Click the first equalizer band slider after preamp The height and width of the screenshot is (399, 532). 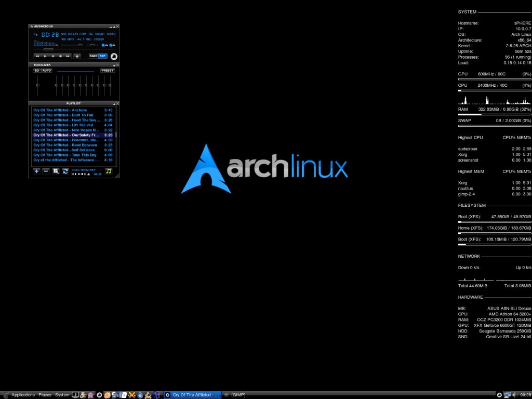pyautogui.click(x=56, y=86)
